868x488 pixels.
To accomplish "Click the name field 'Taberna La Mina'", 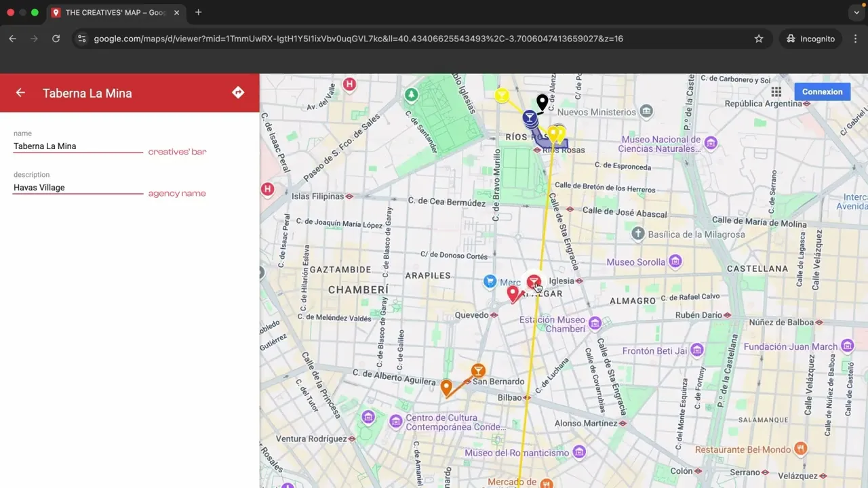I will pos(78,146).
